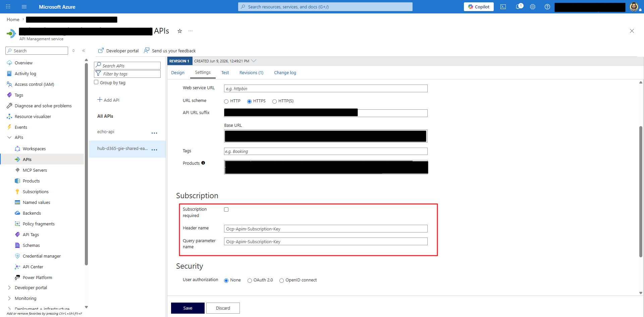The image size is (644, 317).
Task: Click the Activity log icon
Action: [9, 73]
